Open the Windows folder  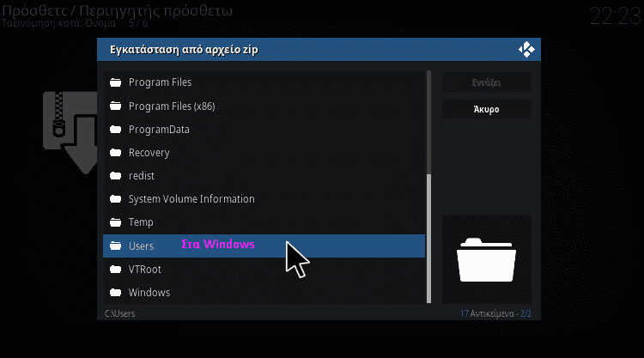[264, 292]
